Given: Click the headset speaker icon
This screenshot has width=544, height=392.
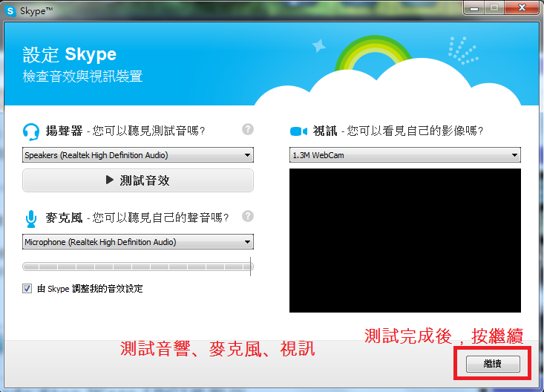Looking at the screenshot, I should pyautogui.click(x=31, y=131).
